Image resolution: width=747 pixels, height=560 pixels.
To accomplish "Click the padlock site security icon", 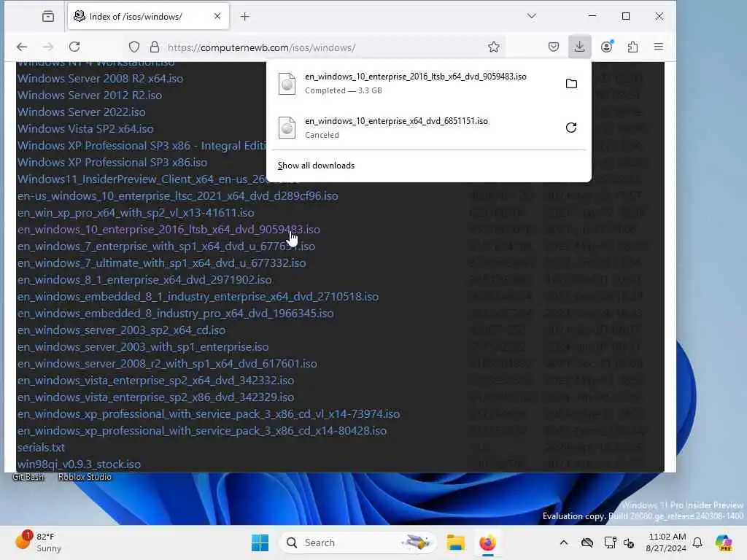I will point(155,47).
